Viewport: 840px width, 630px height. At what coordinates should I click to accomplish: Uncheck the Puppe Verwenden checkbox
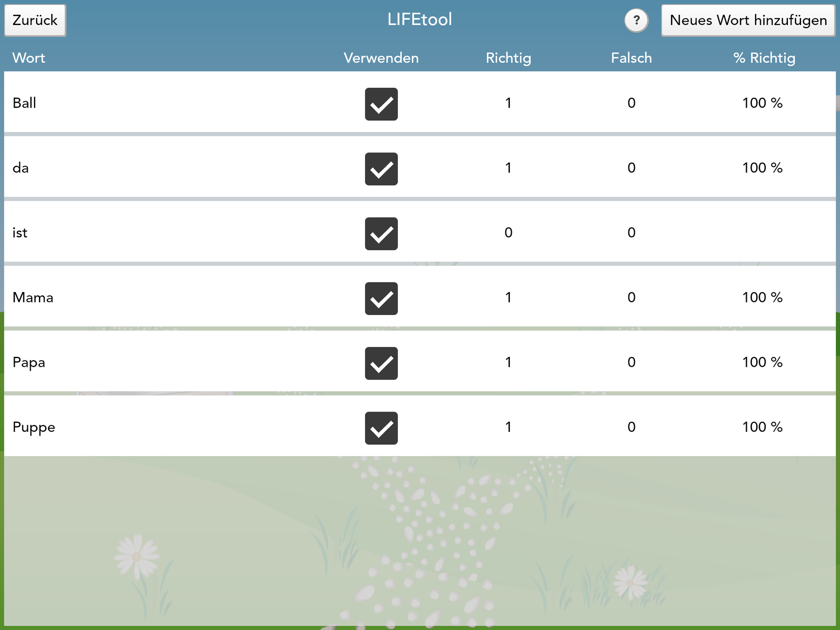381,428
